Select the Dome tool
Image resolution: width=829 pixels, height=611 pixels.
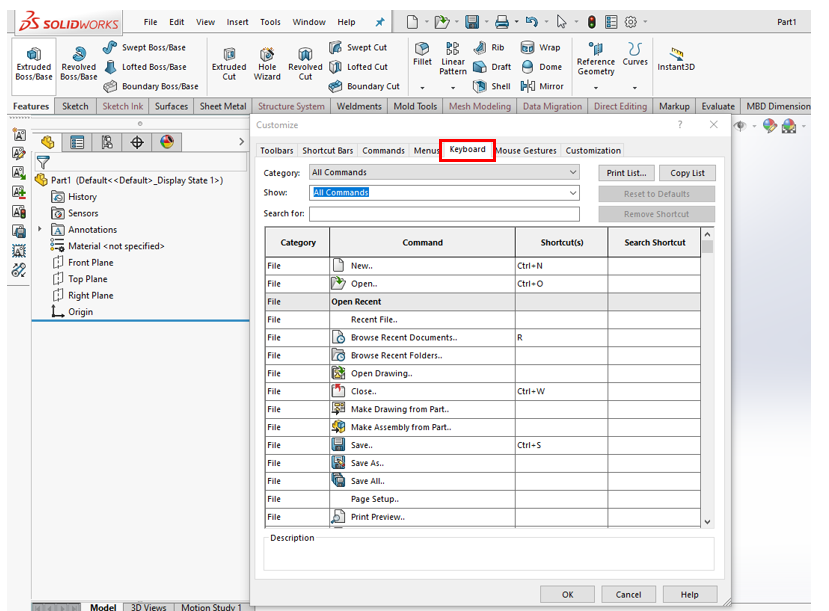pos(529,66)
